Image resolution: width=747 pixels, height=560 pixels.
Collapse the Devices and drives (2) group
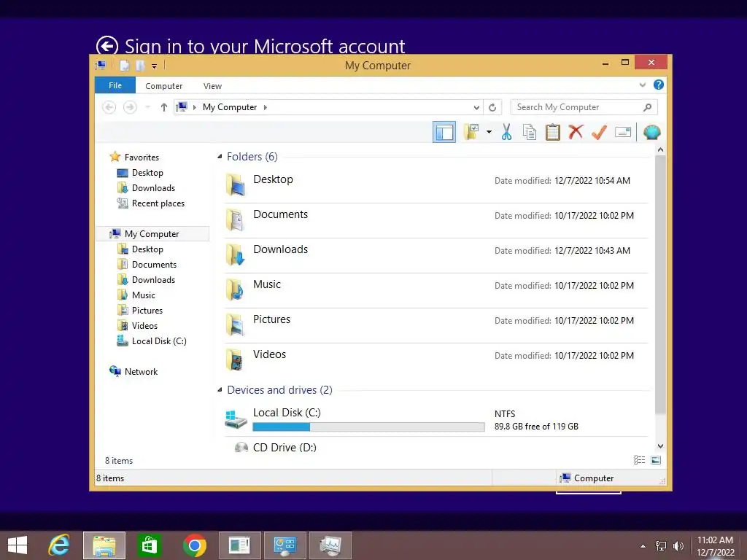click(x=220, y=390)
